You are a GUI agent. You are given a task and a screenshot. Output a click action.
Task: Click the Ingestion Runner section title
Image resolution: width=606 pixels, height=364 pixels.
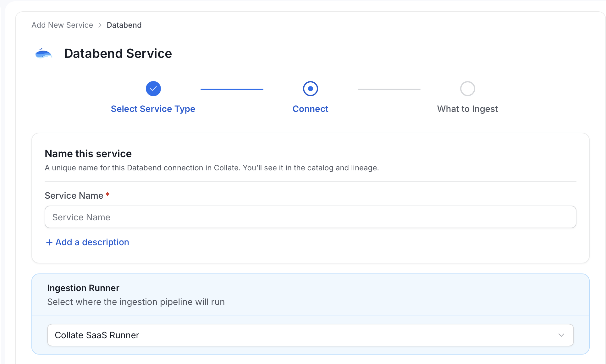(83, 288)
